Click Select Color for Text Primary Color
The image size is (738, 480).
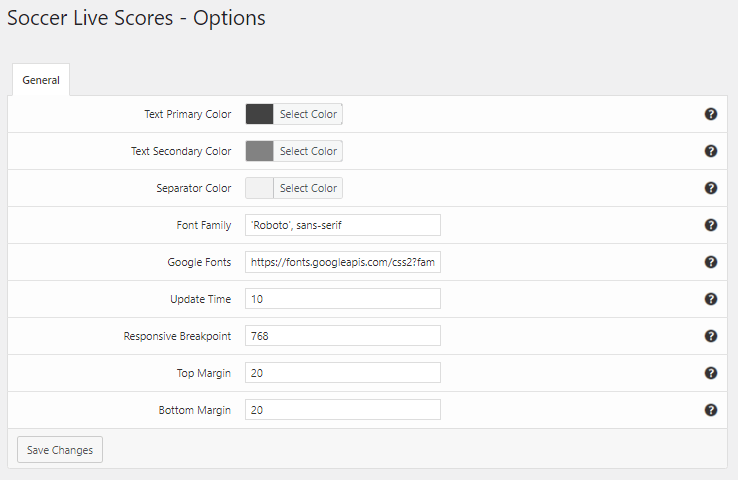[x=308, y=114]
